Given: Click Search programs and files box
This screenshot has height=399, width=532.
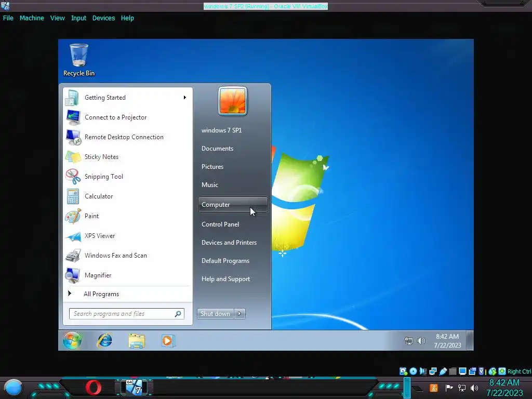Looking at the screenshot, I should (x=127, y=314).
